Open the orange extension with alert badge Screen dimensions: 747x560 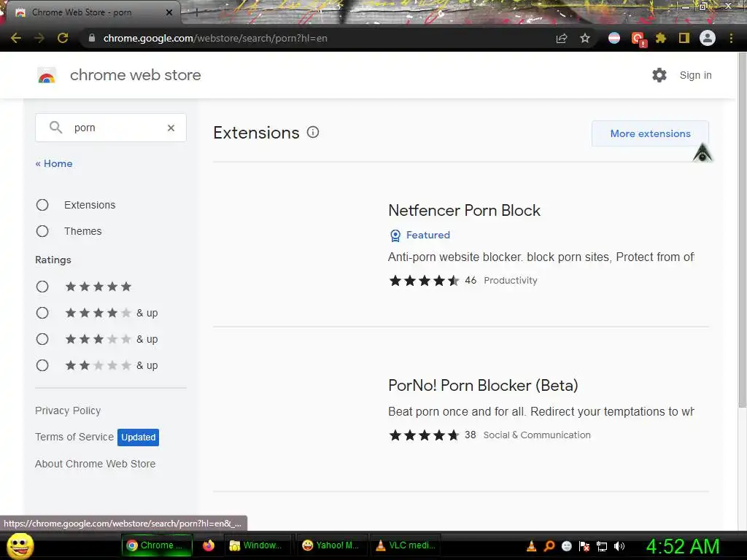point(638,39)
